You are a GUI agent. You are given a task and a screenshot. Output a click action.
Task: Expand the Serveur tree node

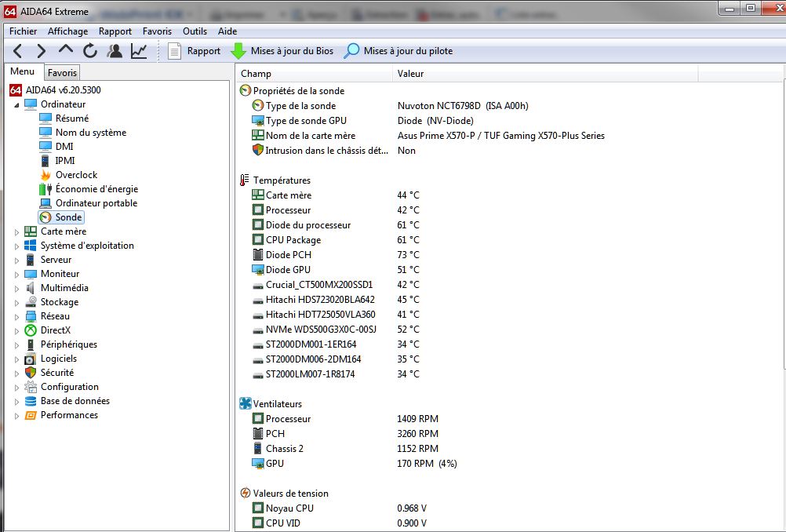coord(16,261)
